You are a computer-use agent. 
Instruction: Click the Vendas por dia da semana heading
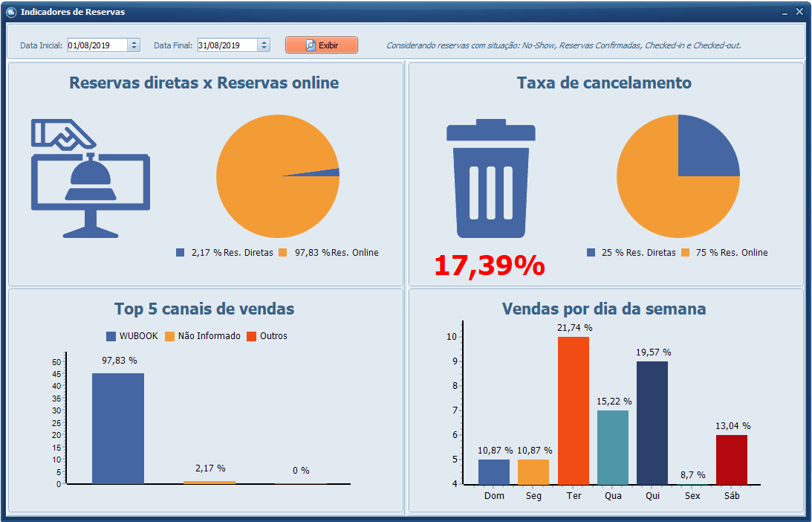pyautogui.click(x=604, y=309)
